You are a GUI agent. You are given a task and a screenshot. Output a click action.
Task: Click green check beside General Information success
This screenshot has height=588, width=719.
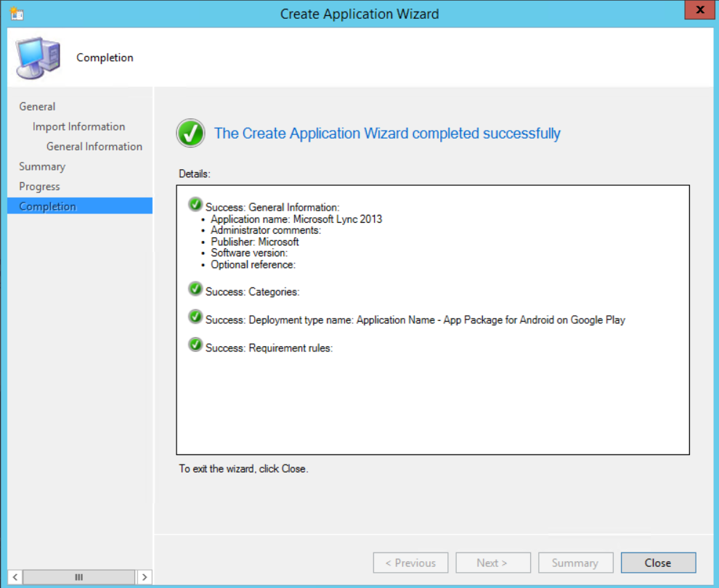[195, 205]
